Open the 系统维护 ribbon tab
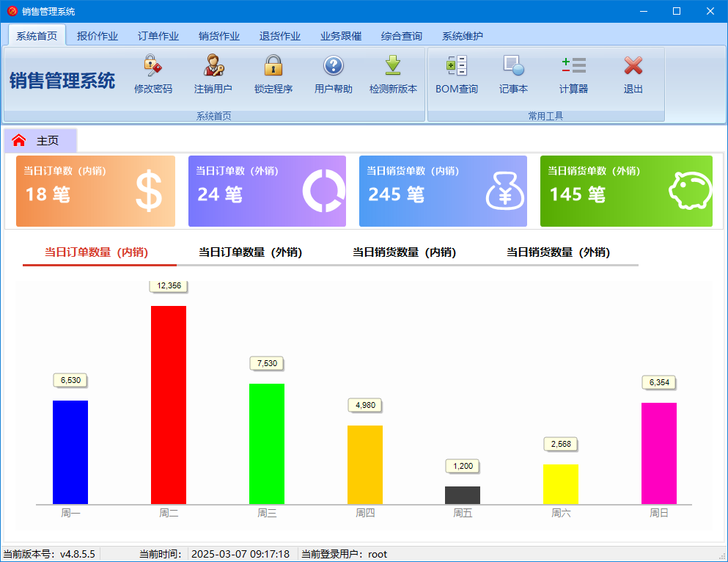Screen dimensions: 728x562 coord(463,36)
